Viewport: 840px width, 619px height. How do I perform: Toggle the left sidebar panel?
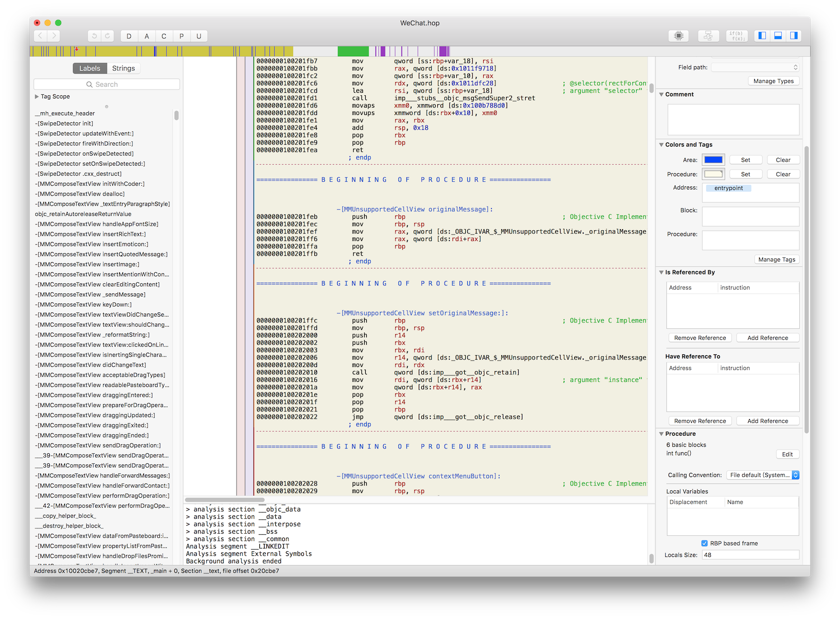tap(762, 36)
